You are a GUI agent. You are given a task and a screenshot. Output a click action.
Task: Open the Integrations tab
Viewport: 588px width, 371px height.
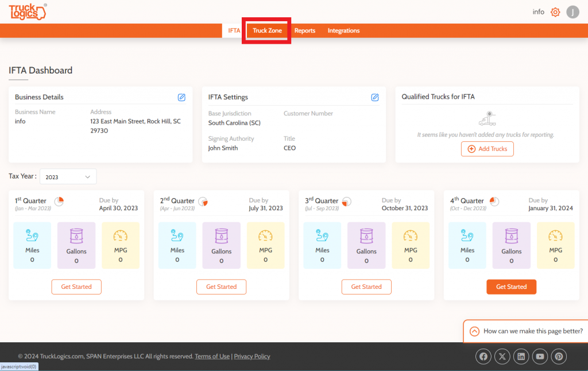(343, 31)
